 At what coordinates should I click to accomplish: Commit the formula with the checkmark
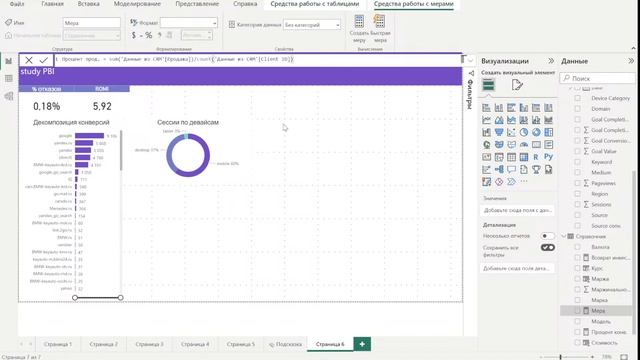[x=44, y=60]
